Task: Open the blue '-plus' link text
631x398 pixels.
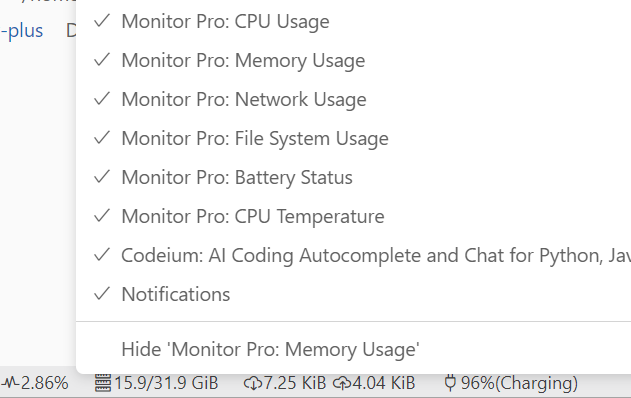Action: pyautogui.click(x=22, y=31)
